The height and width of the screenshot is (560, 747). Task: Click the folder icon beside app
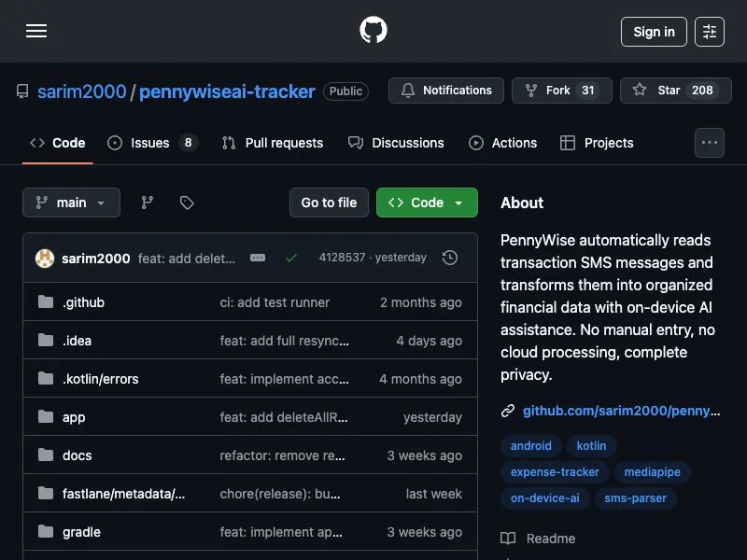pos(46,416)
